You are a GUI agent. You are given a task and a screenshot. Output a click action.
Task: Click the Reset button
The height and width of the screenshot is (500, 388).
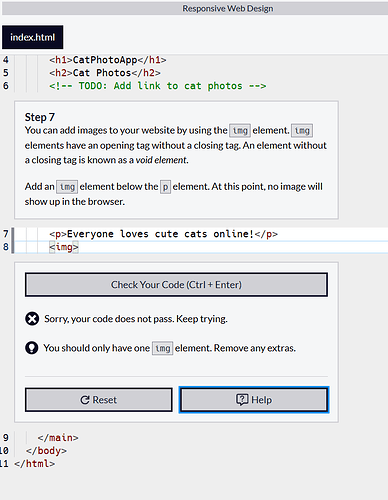[x=99, y=400]
